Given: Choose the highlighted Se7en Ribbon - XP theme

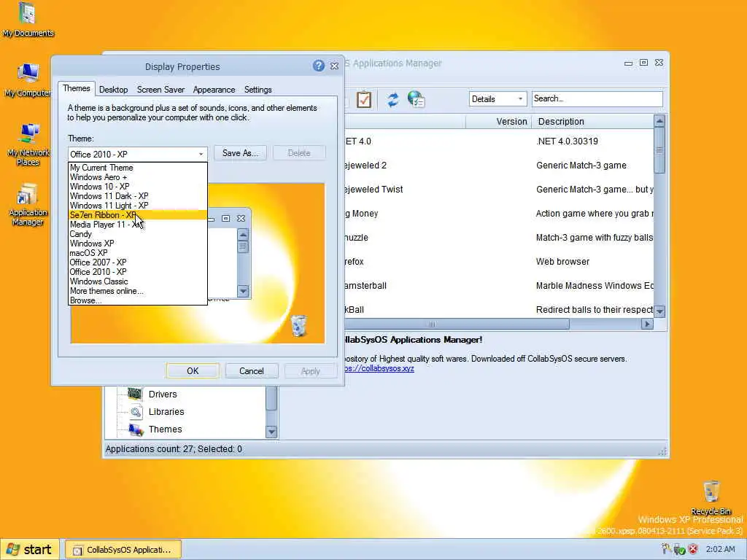Looking at the screenshot, I should point(138,215).
